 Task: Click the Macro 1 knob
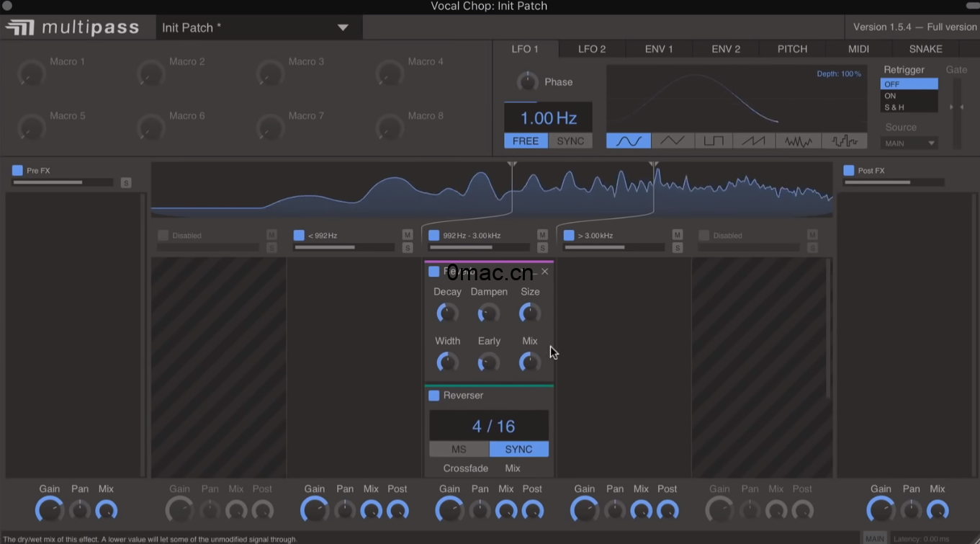pyautogui.click(x=31, y=73)
